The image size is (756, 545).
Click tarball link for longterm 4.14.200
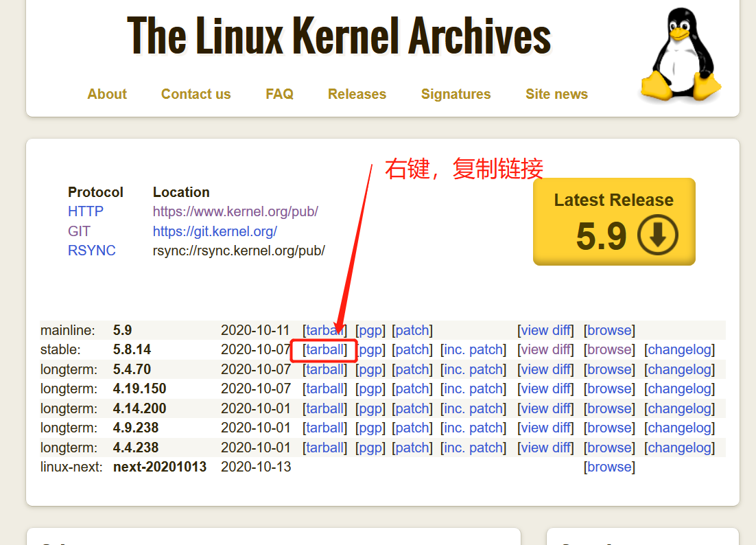tap(325, 408)
